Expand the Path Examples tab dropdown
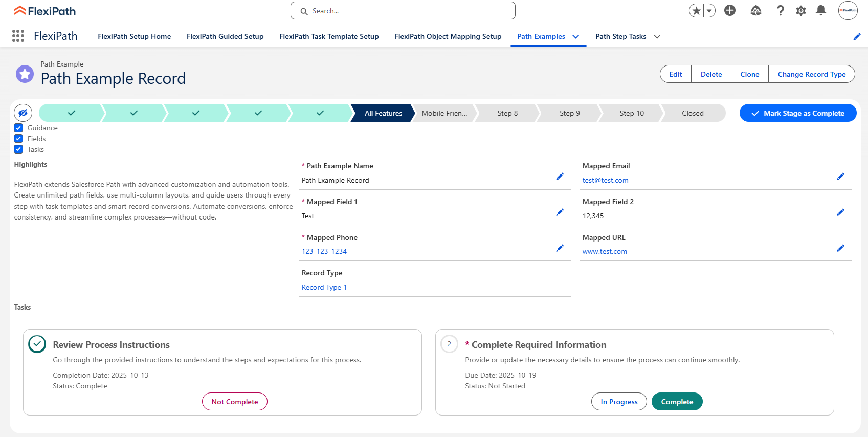The width and height of the screenshot is (868, 437). [x=576, y=36]
